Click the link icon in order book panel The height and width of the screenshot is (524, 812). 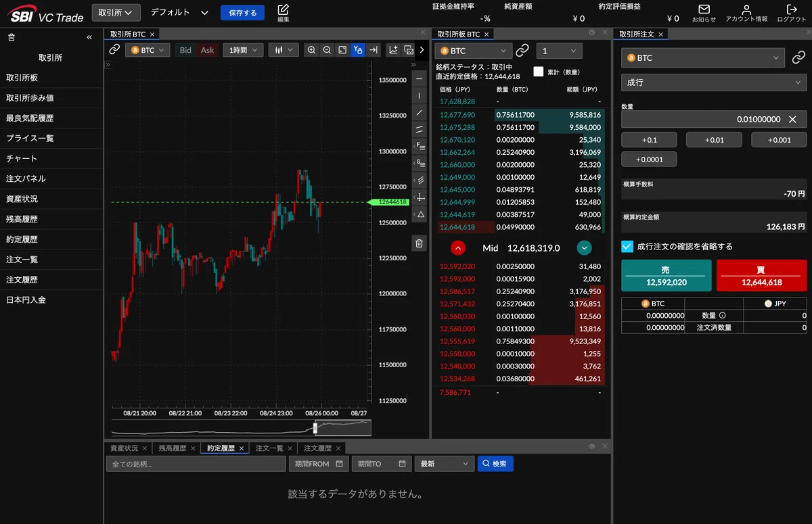point(522,51)
